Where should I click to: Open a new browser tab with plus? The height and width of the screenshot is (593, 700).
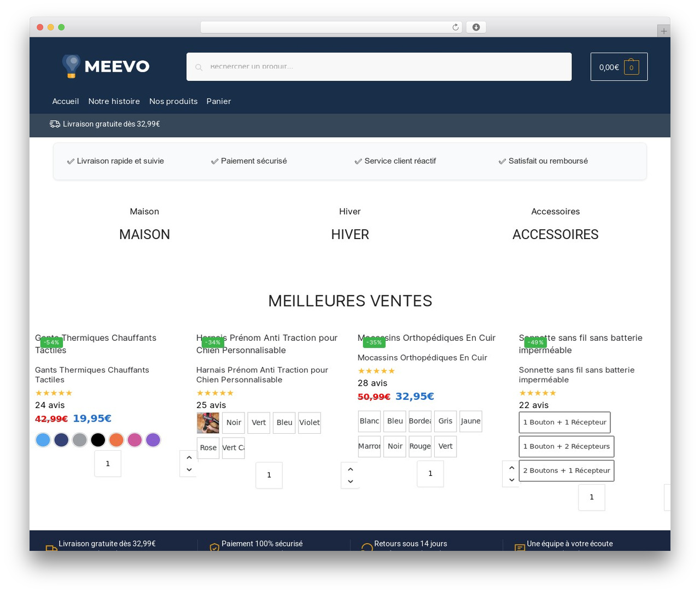[x=663, y=31]
